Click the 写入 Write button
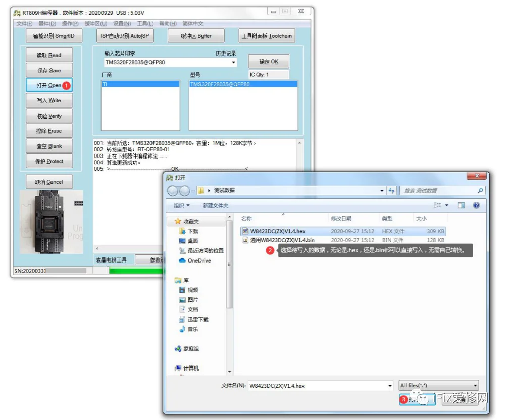Viewport: 505px width, 420px height. [49, 100]
